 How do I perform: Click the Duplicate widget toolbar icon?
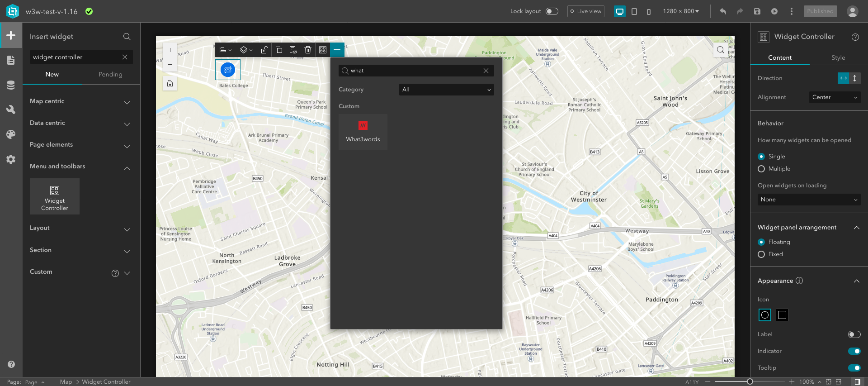pyautogui.click(x=279, y=50)
